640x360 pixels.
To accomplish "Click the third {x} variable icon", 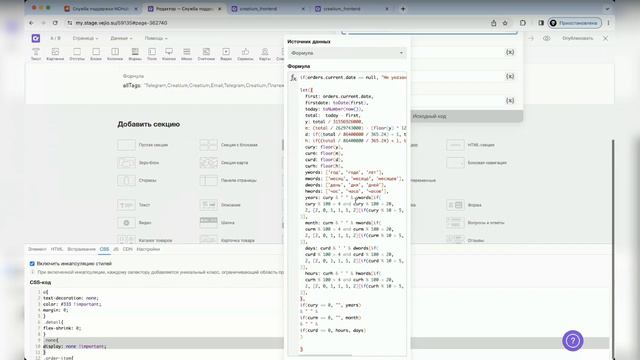I will (x=510, y=100).
